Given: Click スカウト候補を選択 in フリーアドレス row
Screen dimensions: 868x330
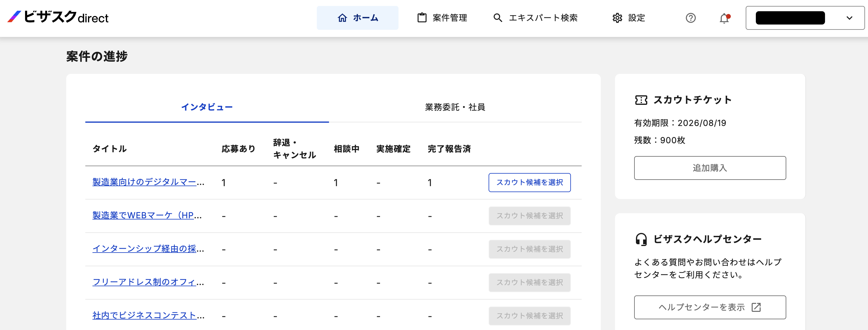Looking at the screenshot, I should (530, 283).
